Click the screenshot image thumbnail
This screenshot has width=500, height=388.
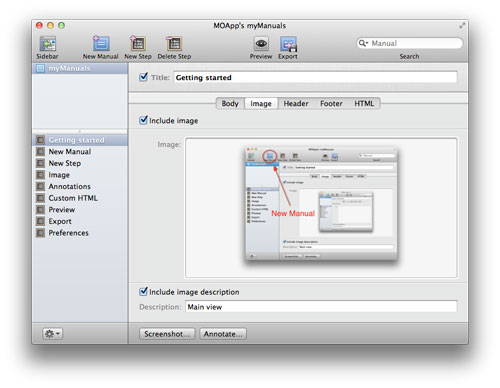(321, 204)
